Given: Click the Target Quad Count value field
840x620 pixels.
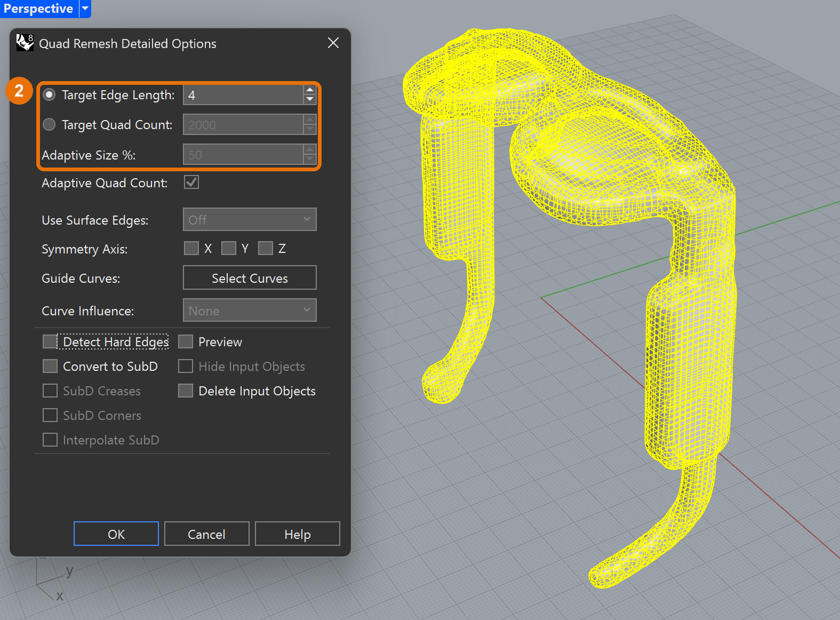Looking at the screenshot, I should (x=243, y=125).
